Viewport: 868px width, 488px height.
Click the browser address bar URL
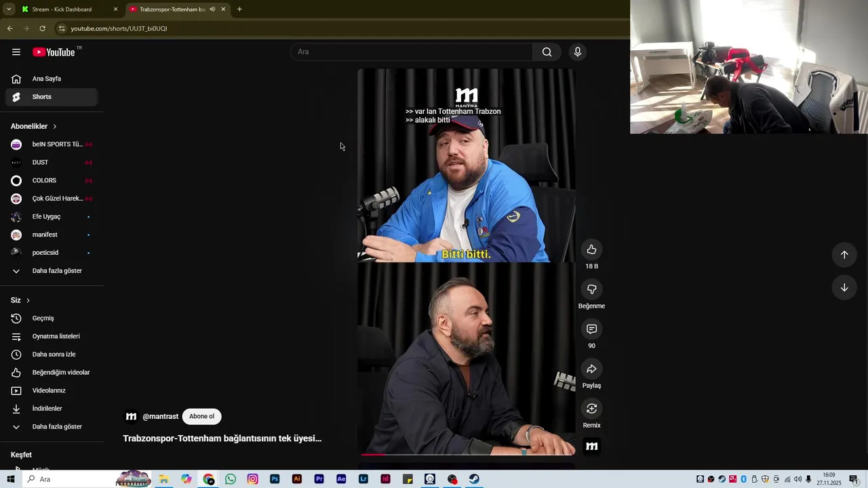pos(119,28)
